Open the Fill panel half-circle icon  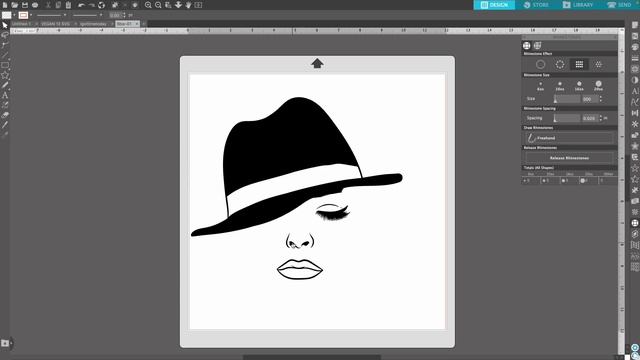[635, 80]
